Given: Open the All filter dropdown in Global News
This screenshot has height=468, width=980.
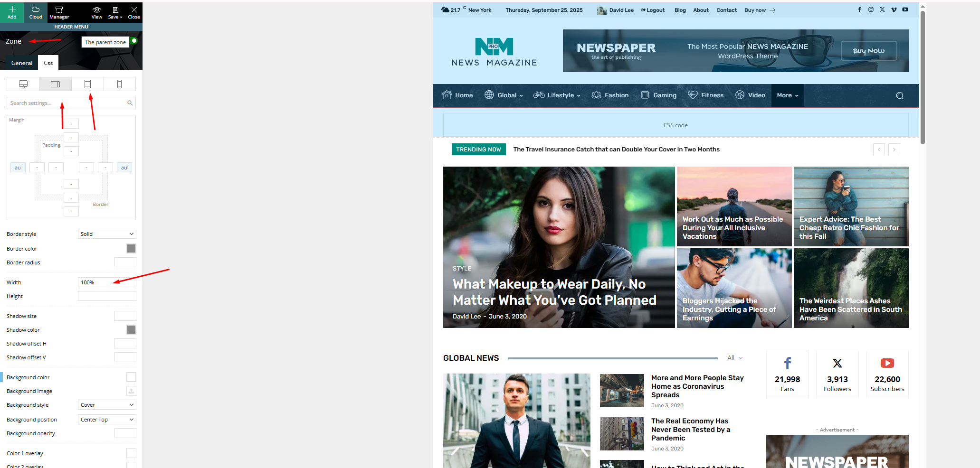Looking at the screenshot, I should [x=735, y=358].
